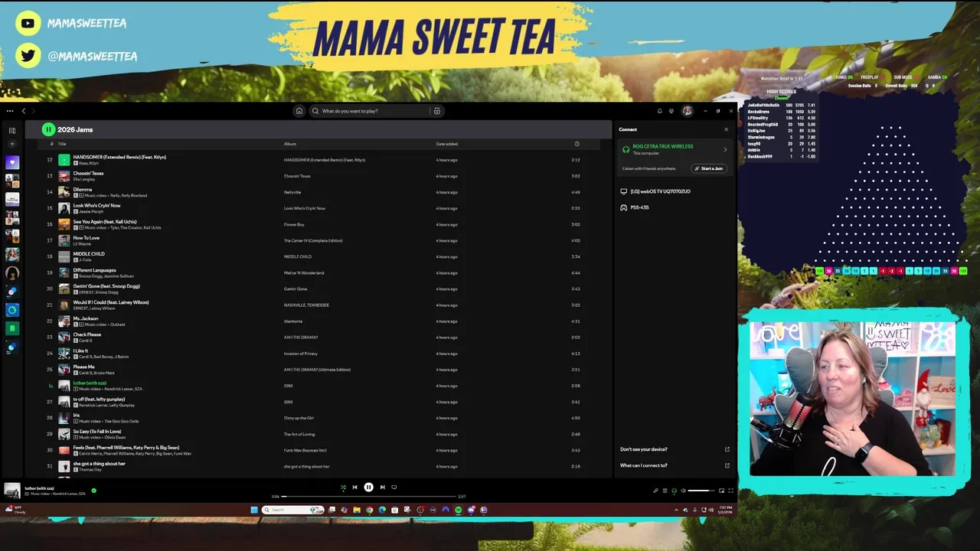Sort by the duration clock icon
Screen dimensions: 980x551
577,144
